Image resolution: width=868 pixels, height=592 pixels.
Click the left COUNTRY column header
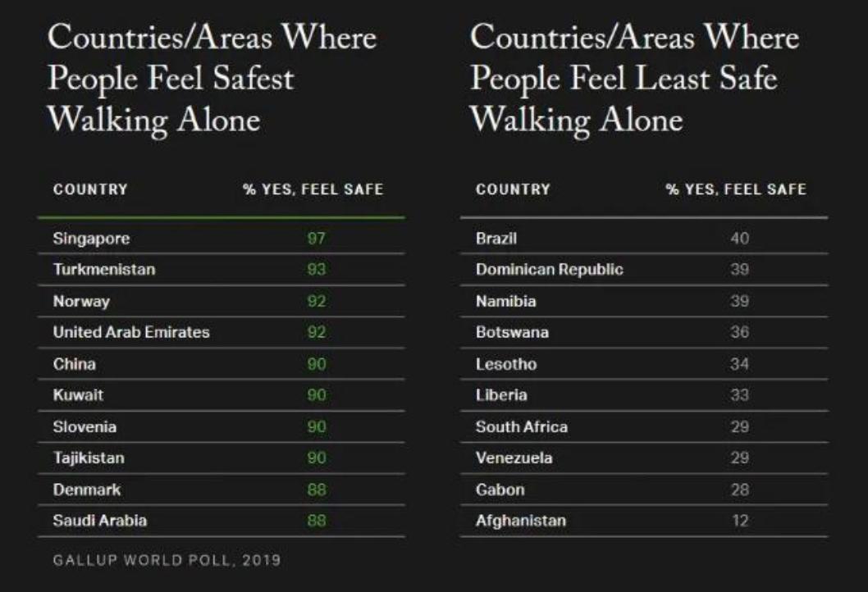(90, 189)
